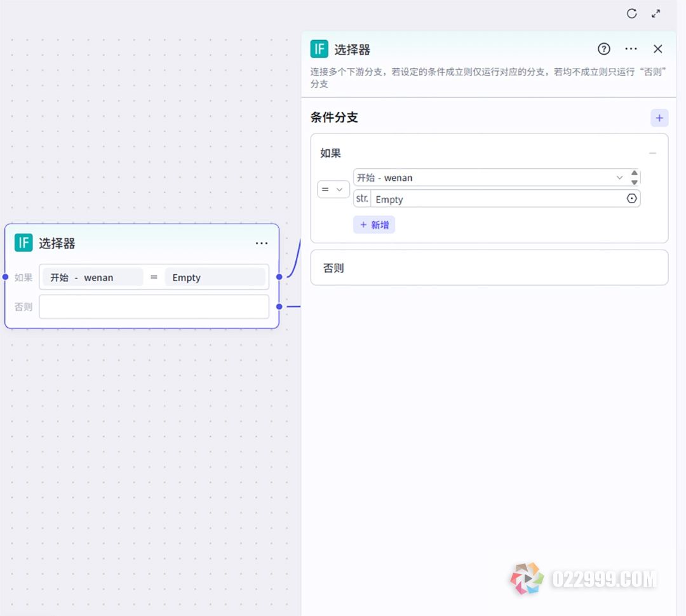Click the 条件分支 section heading
Image resolution: width=686 pixels, height=616 pixels.
click(334, 117)
